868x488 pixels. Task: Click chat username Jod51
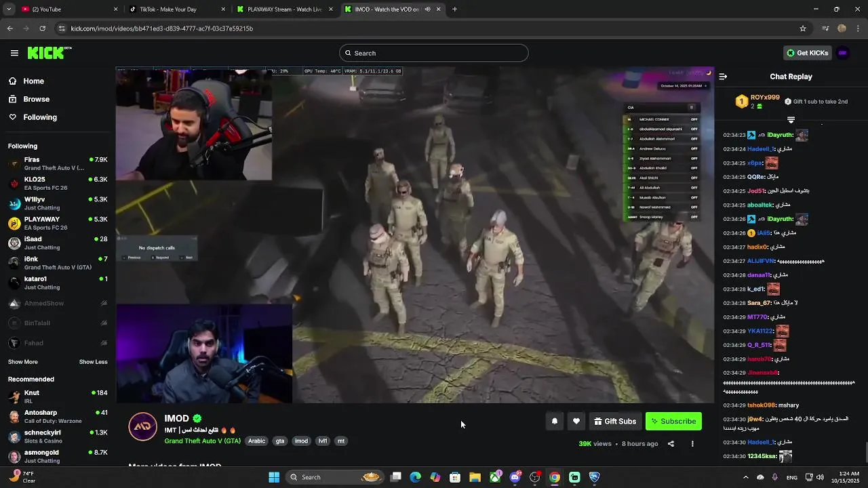(x=755, y=191)
